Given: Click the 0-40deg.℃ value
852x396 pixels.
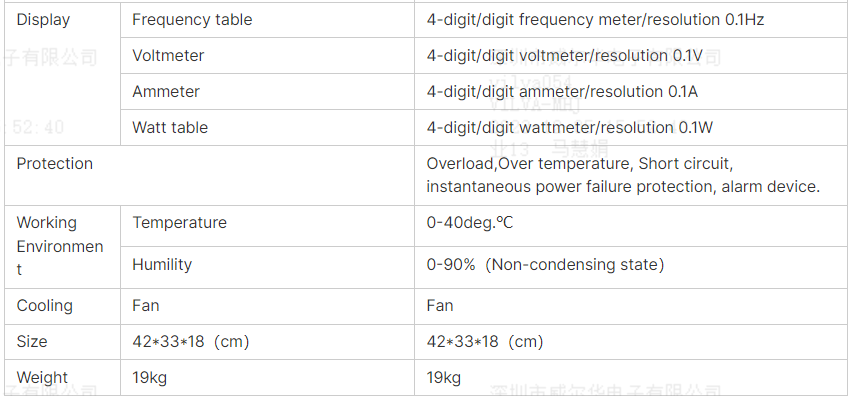Looking at the screenshot, I should click(x=469, y=223).
